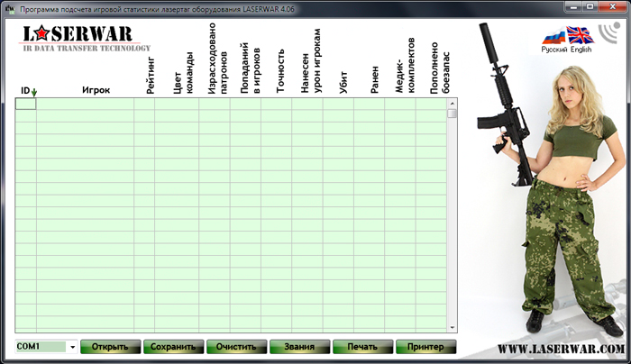Image resolution: width=631 pixels, height=364 pixels.
Task: Click the Рейтинг column header
Action: click(151, 75)
